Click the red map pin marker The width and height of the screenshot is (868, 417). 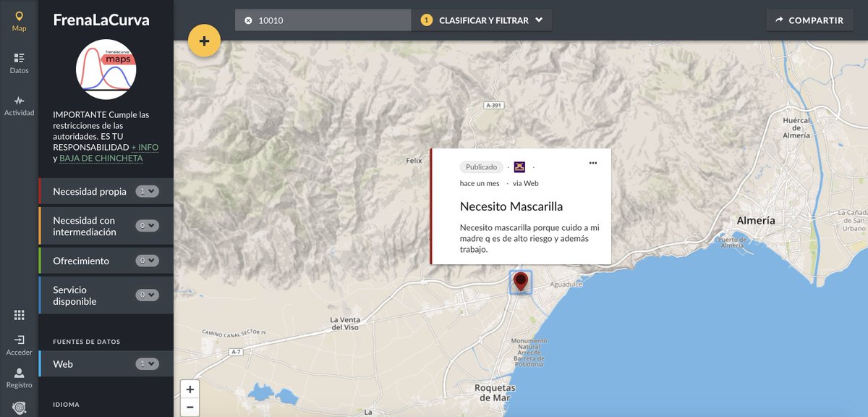pyautogui.click(x=520, y=282)
